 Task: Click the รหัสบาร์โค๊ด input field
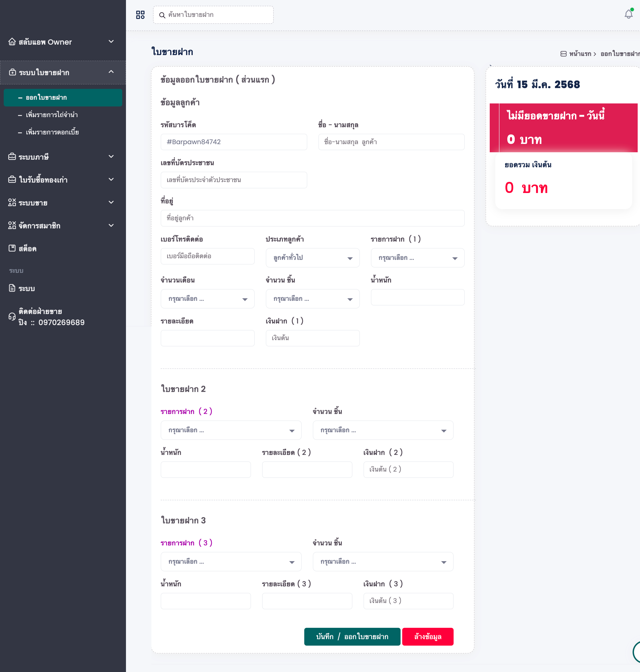(x=234, y=142)
